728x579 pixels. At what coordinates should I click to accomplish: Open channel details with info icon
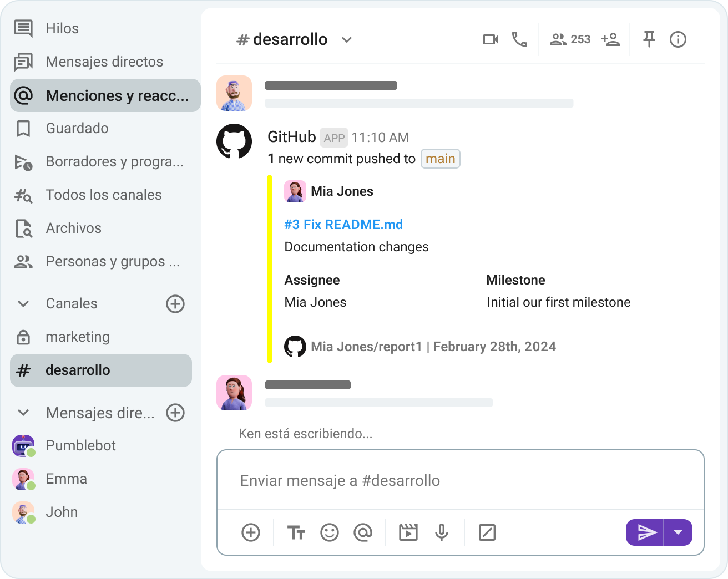coord(678,39)
